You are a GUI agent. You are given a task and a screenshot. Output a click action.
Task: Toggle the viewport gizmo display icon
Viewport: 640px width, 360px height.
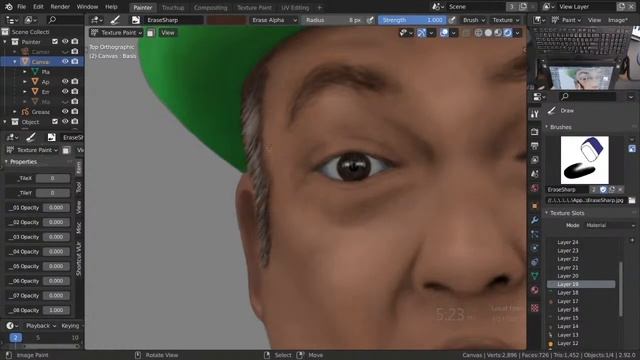[x=422, y=33]
